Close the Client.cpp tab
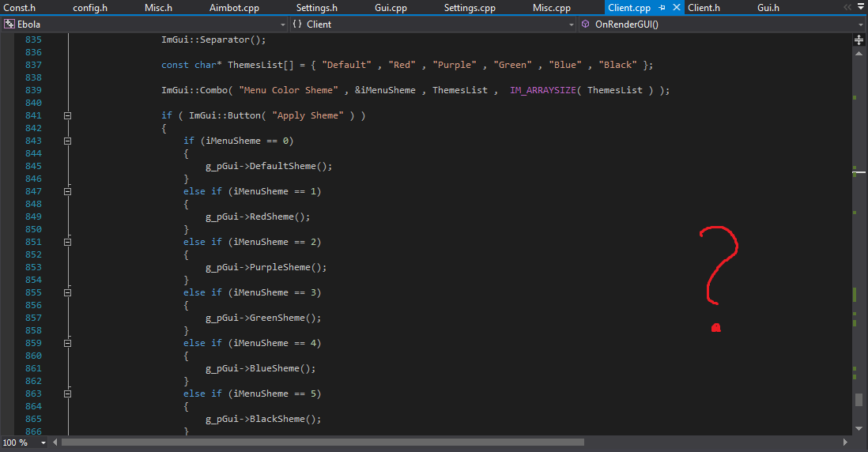Image resolution: width=868 pixels, height=452 pixels. click(676, 8)
